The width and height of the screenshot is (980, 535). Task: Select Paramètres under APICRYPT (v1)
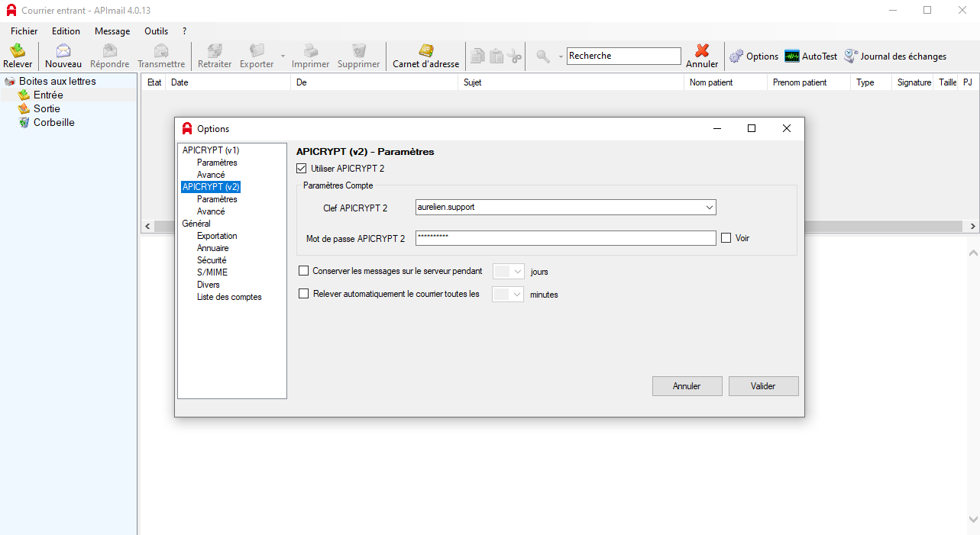pos(217,163)
